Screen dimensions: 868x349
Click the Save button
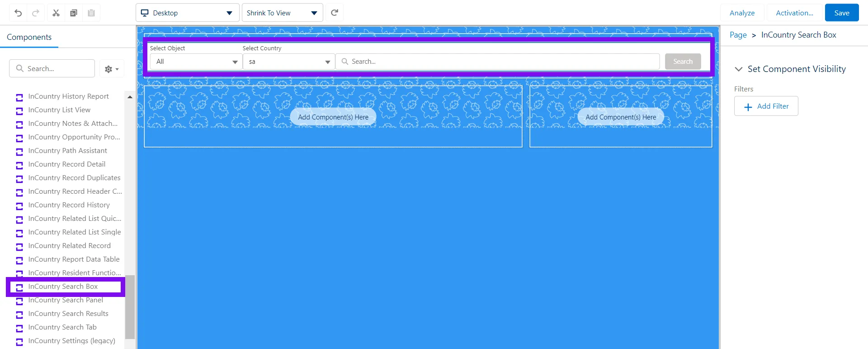[x=841, y=13]
